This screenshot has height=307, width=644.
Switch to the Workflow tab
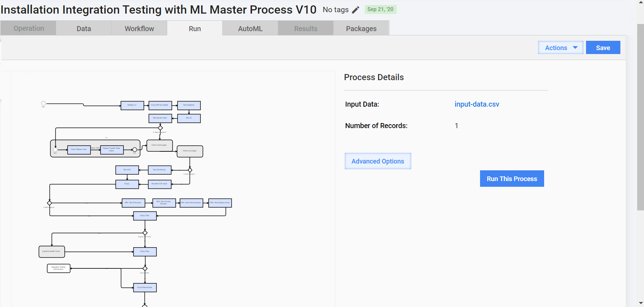point(139,28)
